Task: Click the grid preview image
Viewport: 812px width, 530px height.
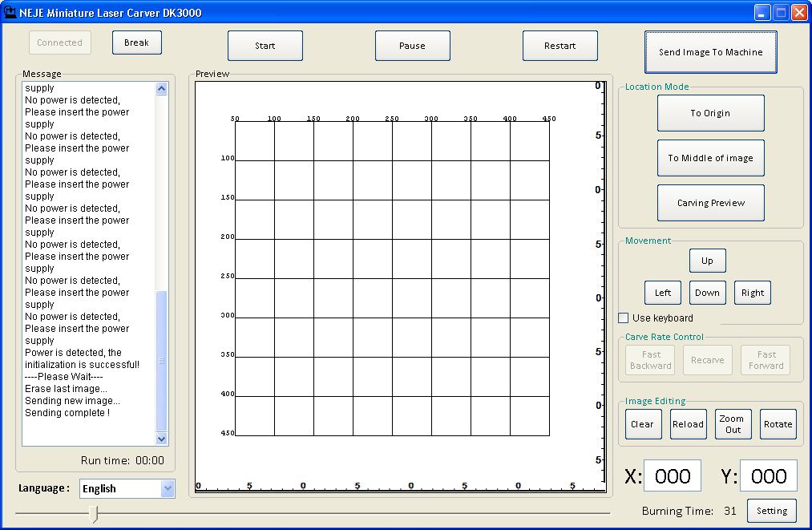Action: coord(392,277)
